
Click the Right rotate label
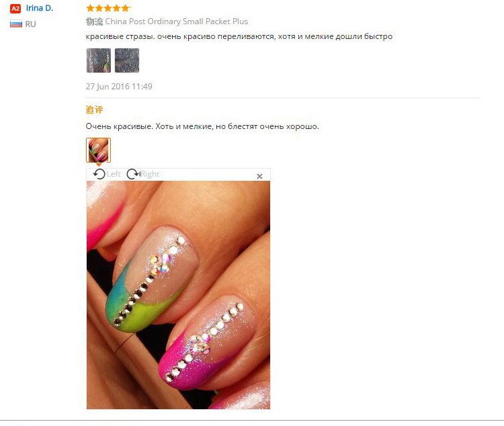[x=150, y=174]
